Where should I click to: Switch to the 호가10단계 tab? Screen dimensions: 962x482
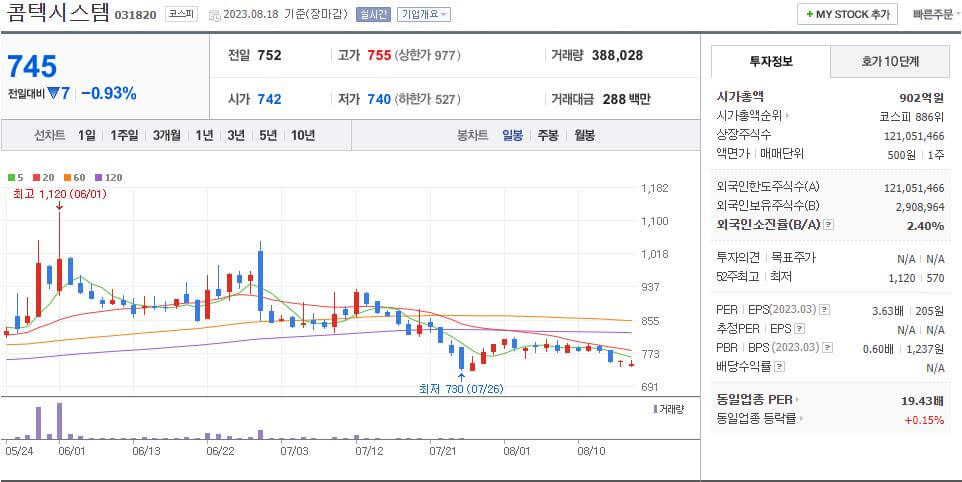point(890,61)
